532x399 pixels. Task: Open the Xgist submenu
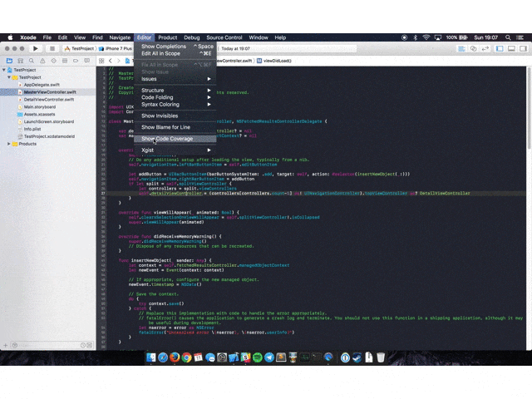point(175,150)
